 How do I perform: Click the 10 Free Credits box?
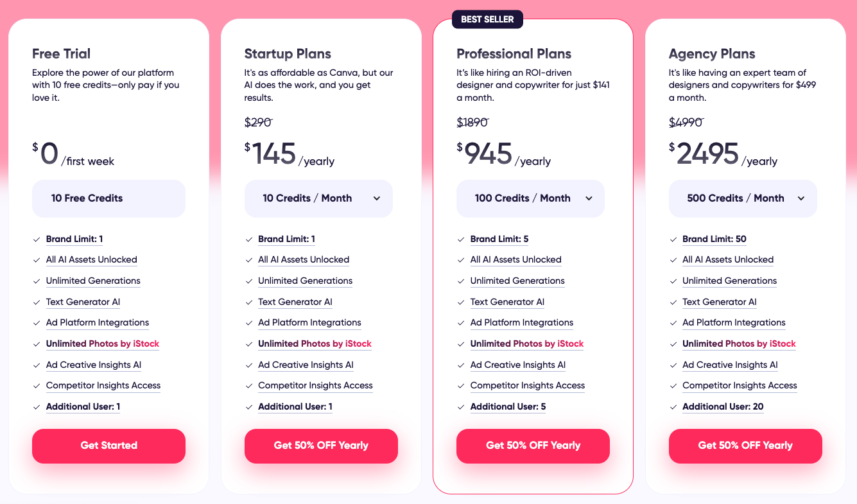(108, 198)
